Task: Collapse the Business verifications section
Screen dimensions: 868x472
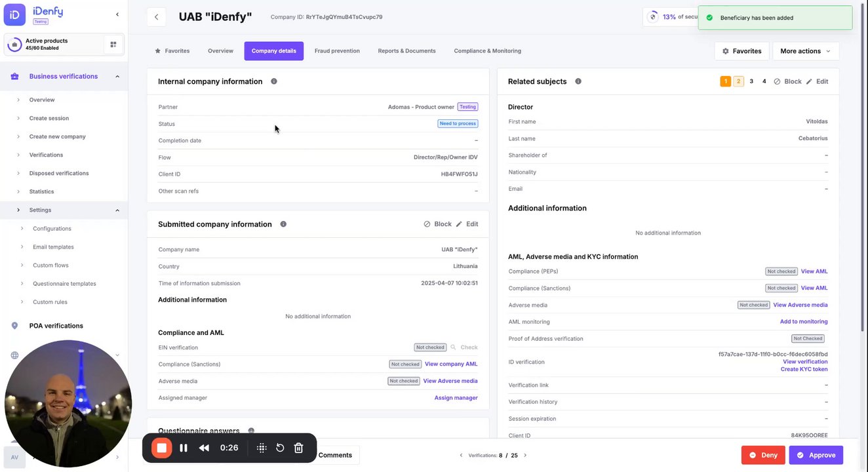Action: 117,77
